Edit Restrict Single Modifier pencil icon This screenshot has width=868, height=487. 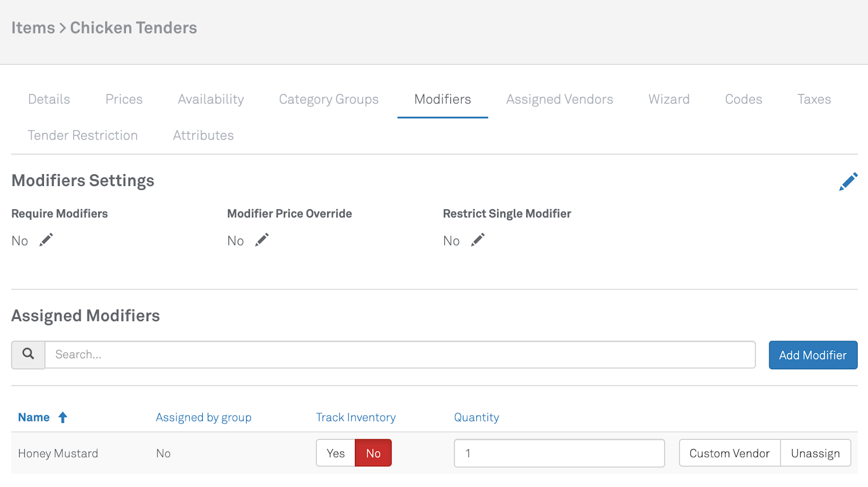coord(477,240)
